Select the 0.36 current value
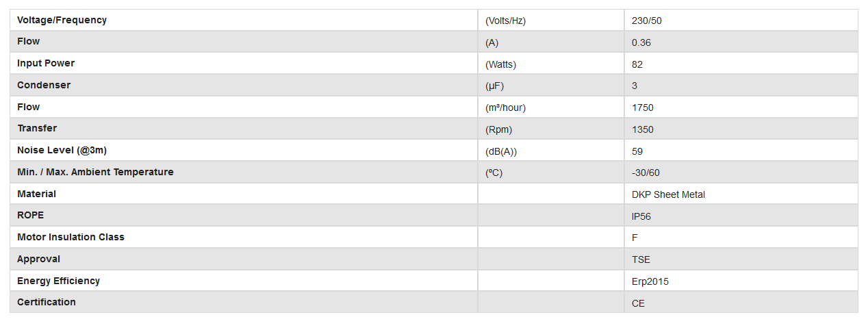This screenshot has height=330, width=868. (x=641, y=42)
